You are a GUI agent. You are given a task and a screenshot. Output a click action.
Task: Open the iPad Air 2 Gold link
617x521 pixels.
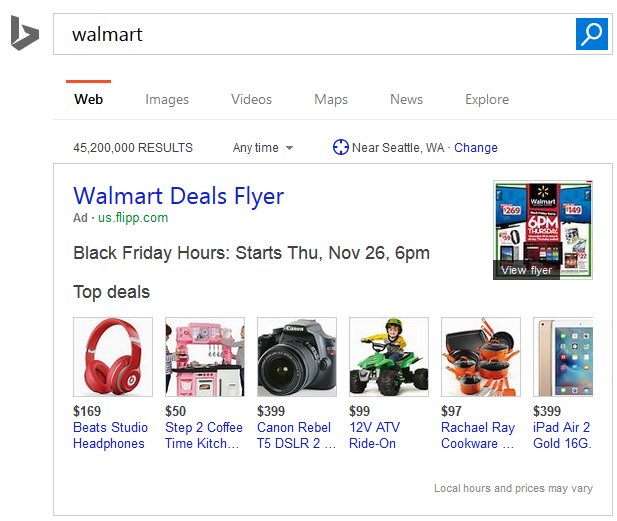click(562, 435)
